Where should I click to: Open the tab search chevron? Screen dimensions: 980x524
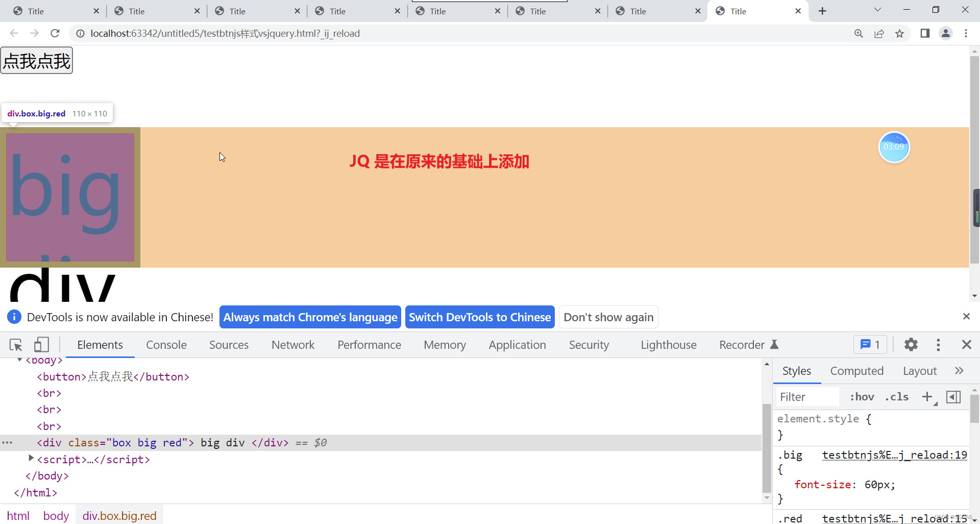877,10
